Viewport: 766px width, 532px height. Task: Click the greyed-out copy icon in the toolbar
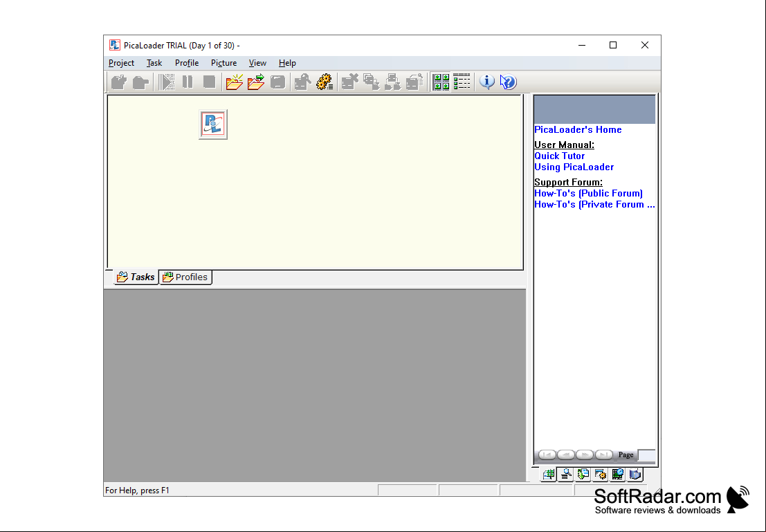point(372,82)
